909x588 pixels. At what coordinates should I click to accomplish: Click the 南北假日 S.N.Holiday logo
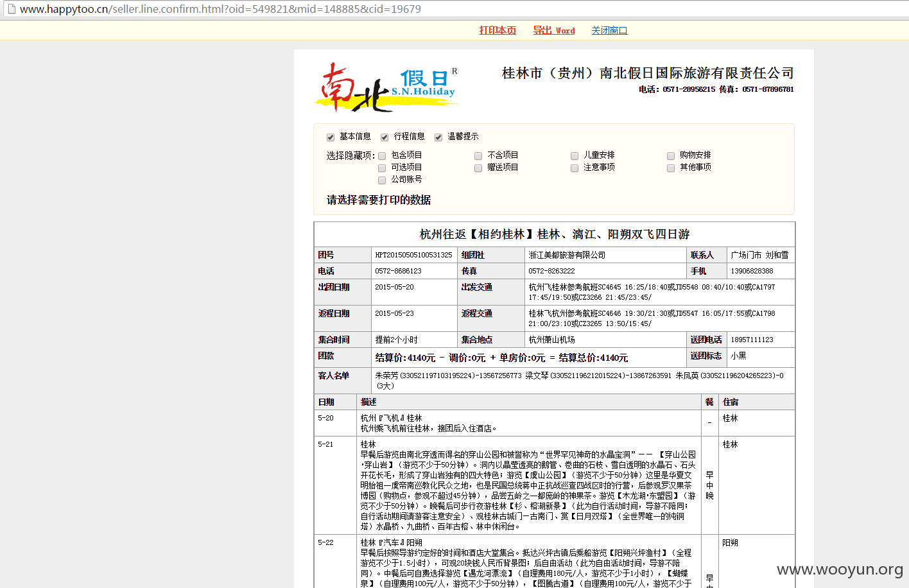[387, 87]
